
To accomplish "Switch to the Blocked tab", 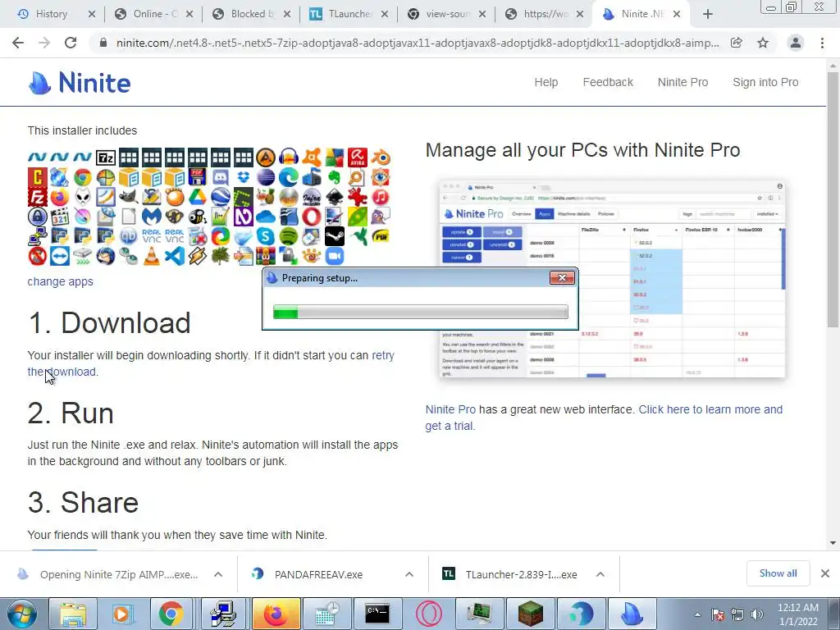I will tap(253, 14).
